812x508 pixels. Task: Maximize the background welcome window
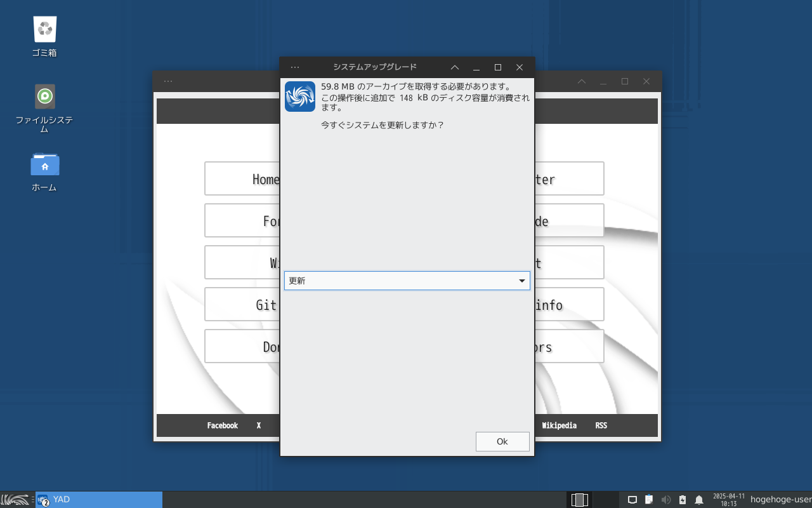click(625, 81)
